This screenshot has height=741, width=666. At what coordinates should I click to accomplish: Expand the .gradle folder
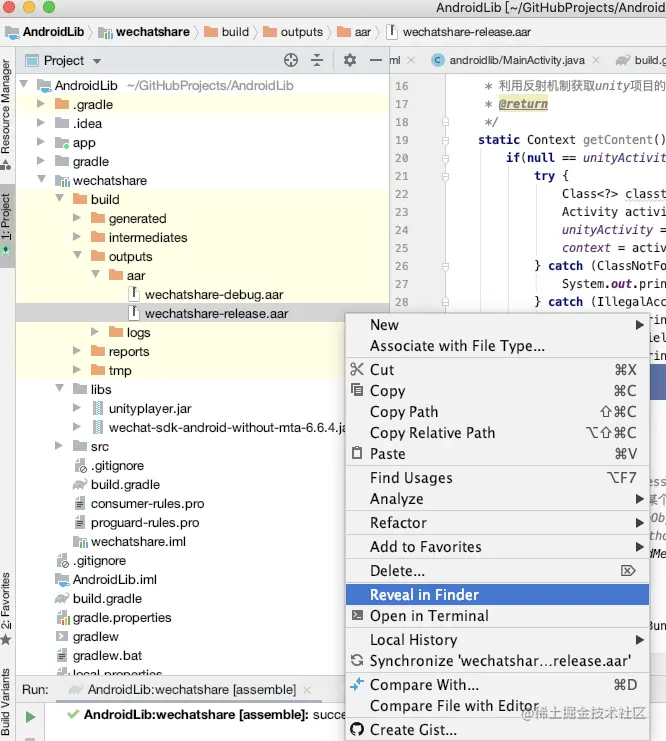coord(41,103)
